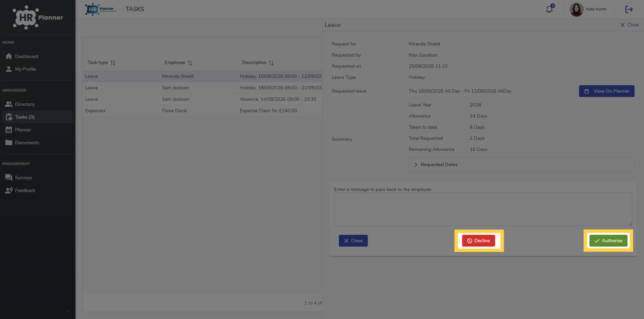Decline the leave request
The width and height of the screenshot is (644, 319).
(x=478, y=241)
